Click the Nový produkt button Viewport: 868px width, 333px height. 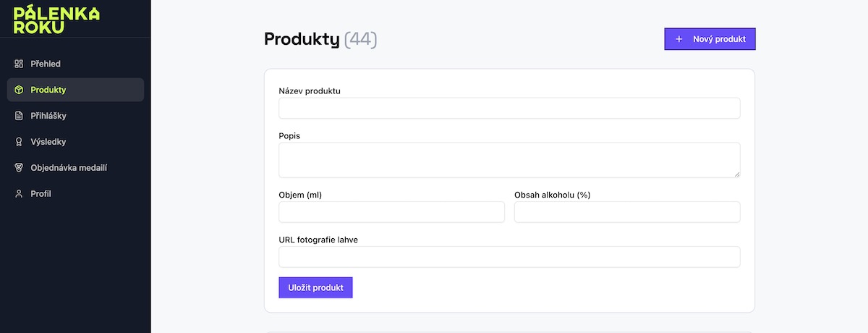(710, 39)
